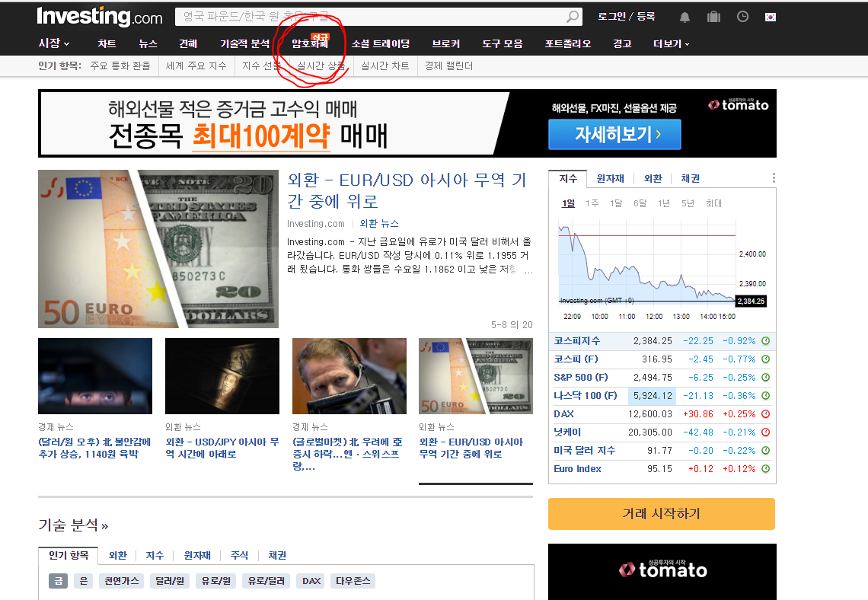
Task: Open the 도구 모음 menu
Action: point(502,43)
